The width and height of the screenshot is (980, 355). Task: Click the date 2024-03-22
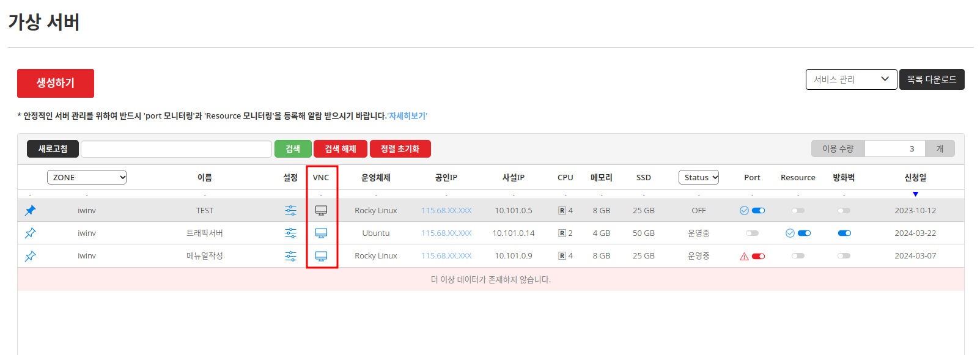click(915, 233)
